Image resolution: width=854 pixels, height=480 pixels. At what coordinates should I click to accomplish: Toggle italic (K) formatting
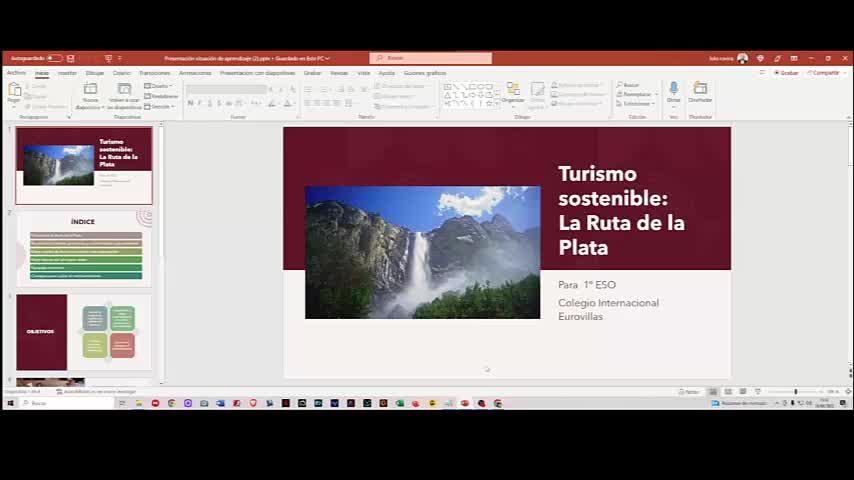pos(200,104)
